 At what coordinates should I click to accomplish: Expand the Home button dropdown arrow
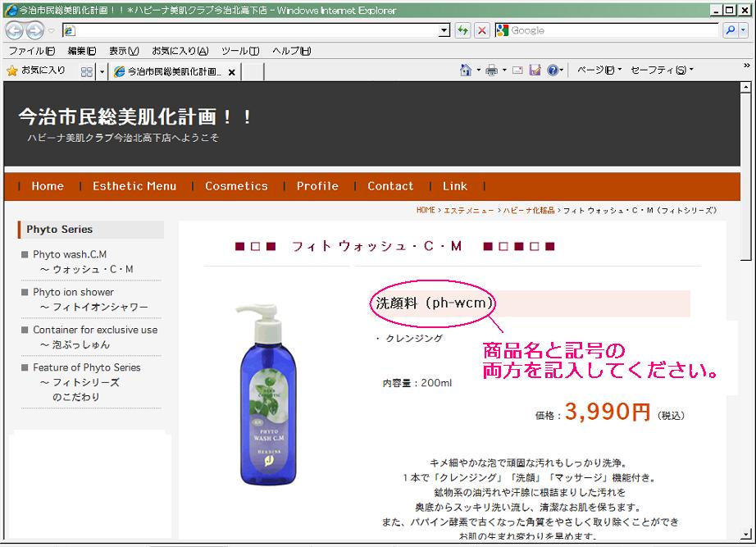pos(478,71)
